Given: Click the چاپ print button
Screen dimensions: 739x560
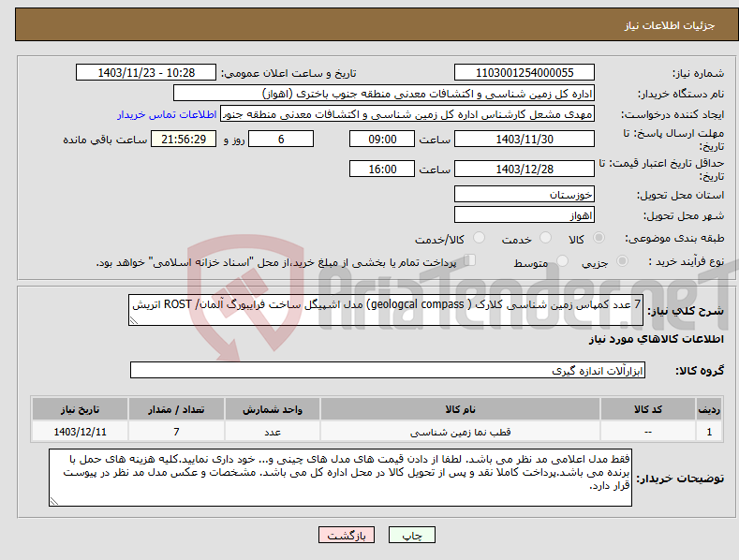Looking at the screenshot, I should [412, 535].
